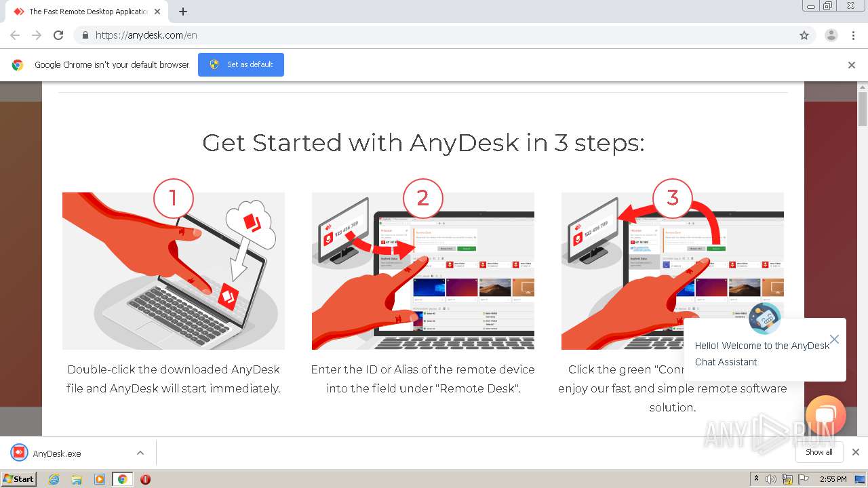Screen dimensions: 868x488
Task: Click the browser forward arrow
Action: (37, 35)
